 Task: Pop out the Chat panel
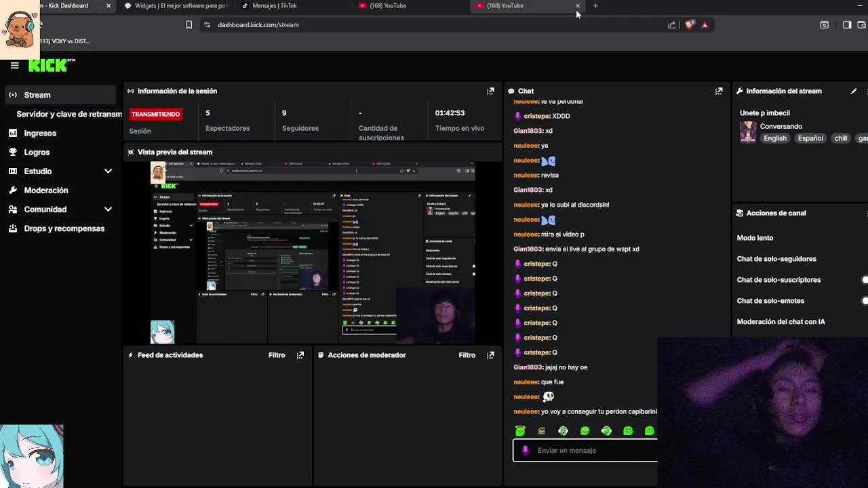pos(719,91)
